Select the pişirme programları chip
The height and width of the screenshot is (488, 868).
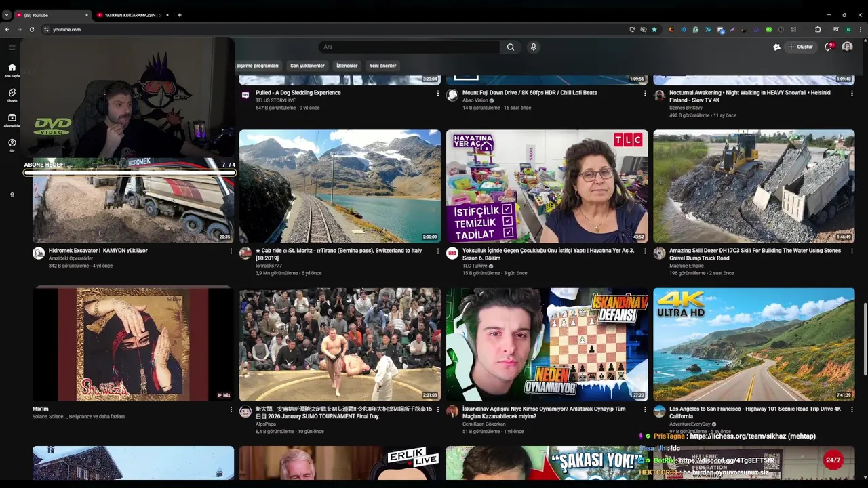click(x=258, y=66)
